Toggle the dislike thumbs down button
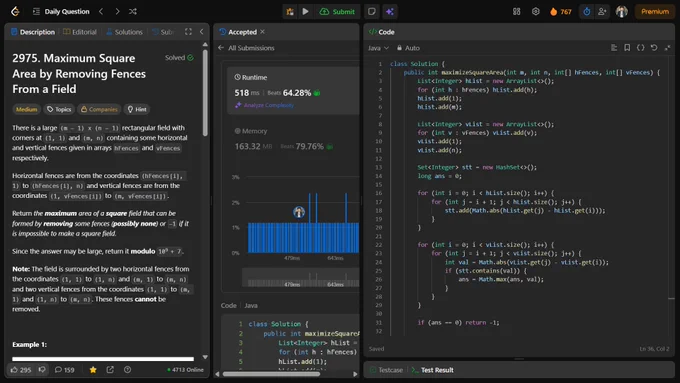Screen dimensions: 680x383 [42, 370]
